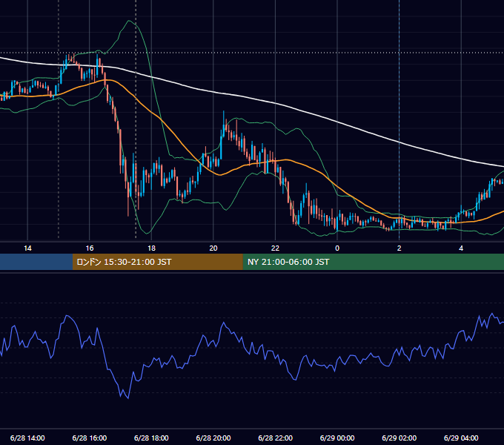
Task: Click the 20 hour label on upper time axis
Action: click(x=213, y=248)
